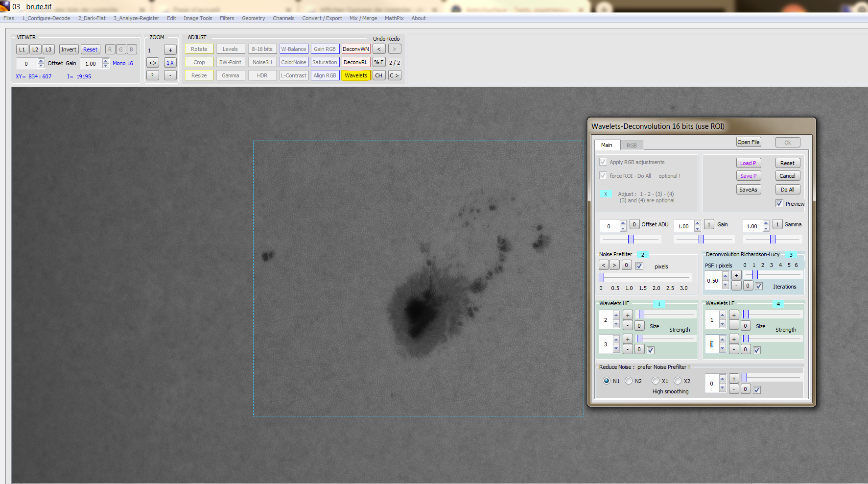Uncheck the Preview checkbox
Screen dimensions: 868x484
(779, 203)
